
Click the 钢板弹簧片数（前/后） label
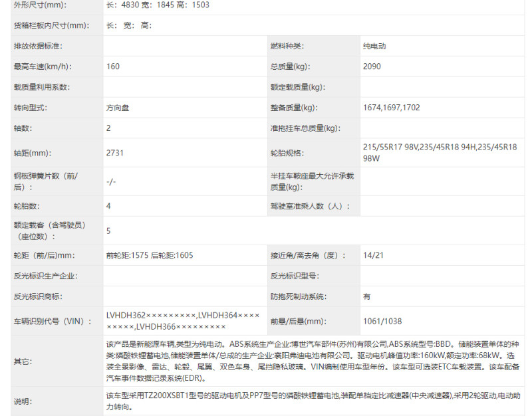[46, 181]
